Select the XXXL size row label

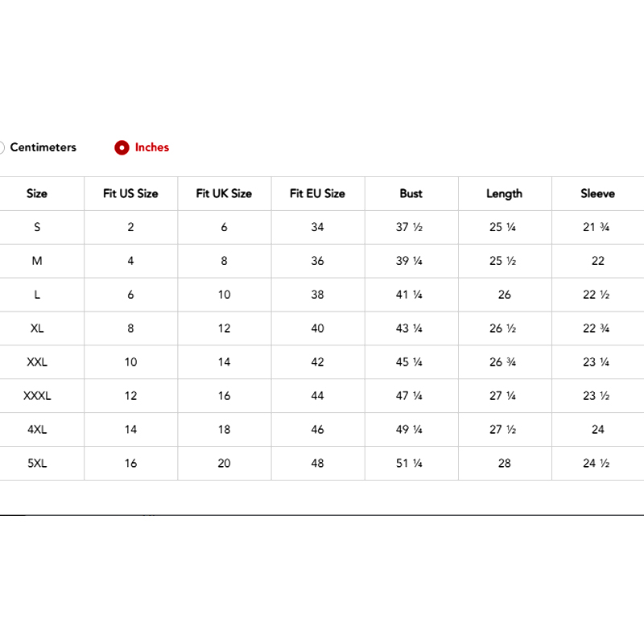click(x=37, y=396)
